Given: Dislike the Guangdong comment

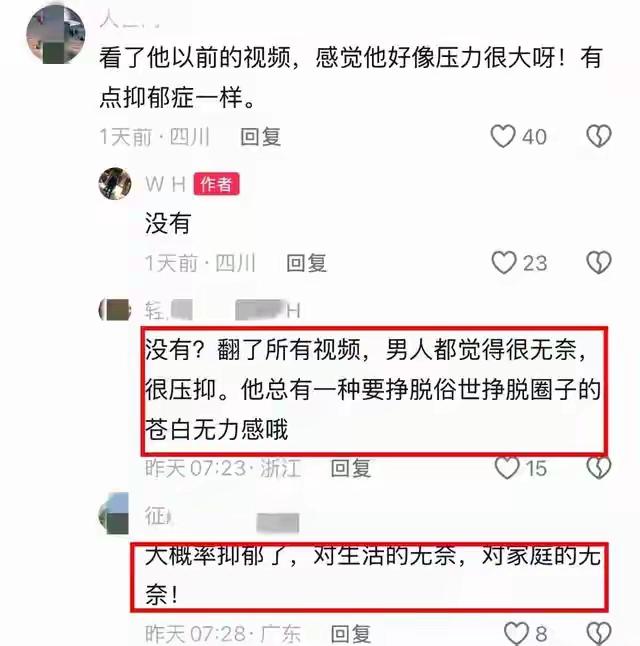Looking at the screenshot, I should [x=599, y=633].
